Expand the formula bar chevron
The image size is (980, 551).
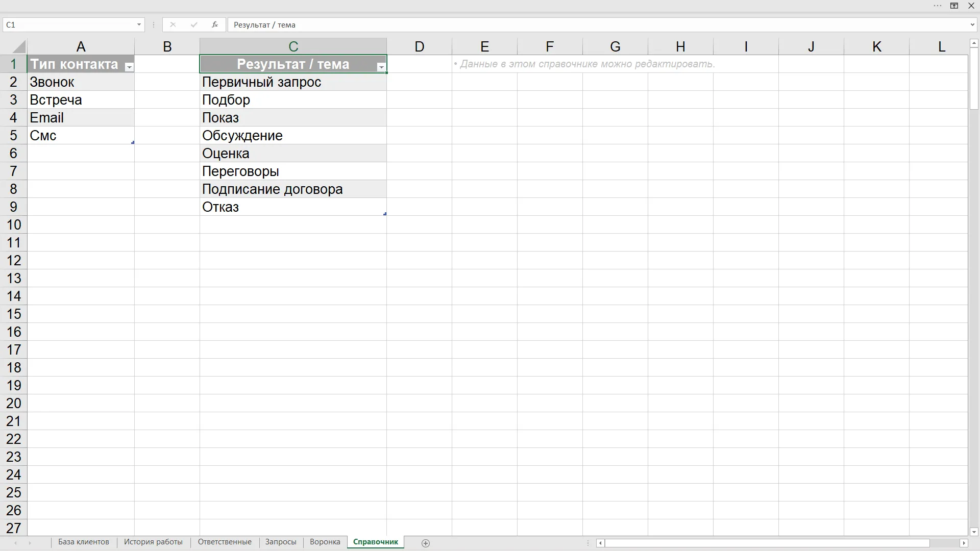point(972,24)
